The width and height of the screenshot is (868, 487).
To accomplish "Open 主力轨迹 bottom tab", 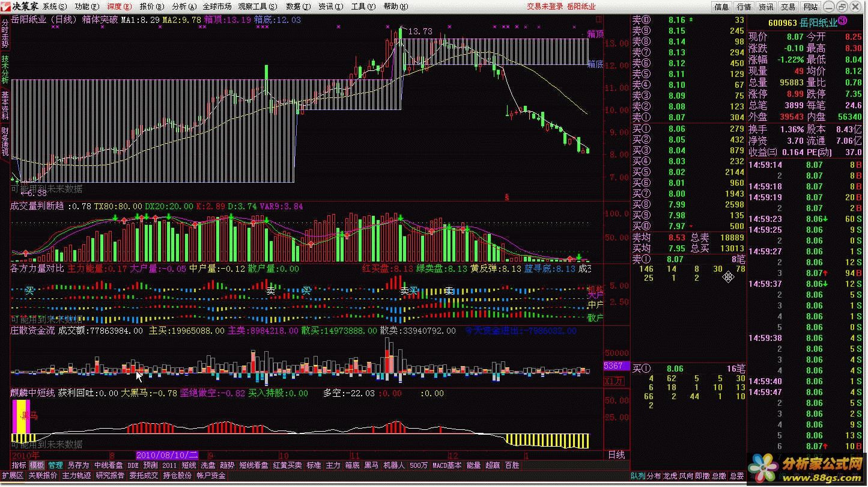I will 76,476.
